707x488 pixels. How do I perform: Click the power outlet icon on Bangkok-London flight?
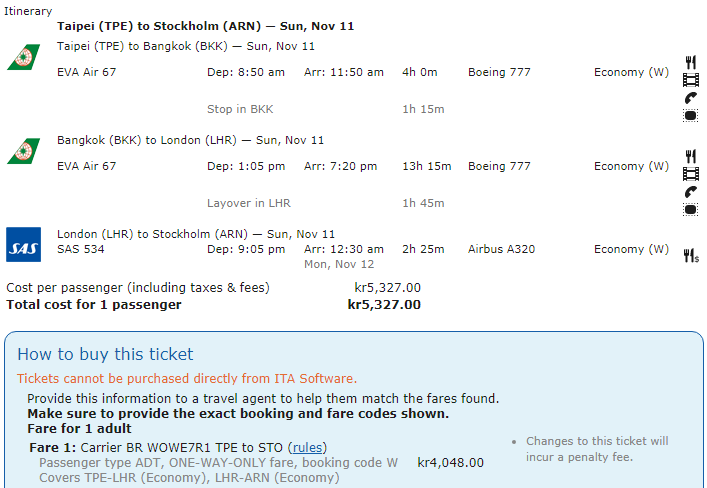(x=690, y=209)
